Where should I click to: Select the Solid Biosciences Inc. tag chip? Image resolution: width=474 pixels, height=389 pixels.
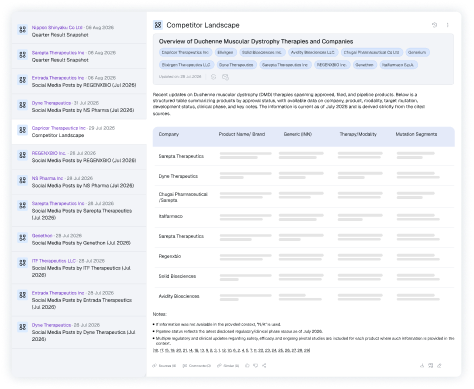click(262, 52)
